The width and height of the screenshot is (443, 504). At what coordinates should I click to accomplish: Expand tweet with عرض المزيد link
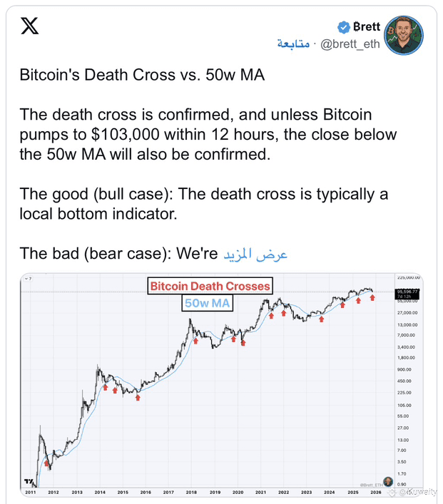point(256,254)
